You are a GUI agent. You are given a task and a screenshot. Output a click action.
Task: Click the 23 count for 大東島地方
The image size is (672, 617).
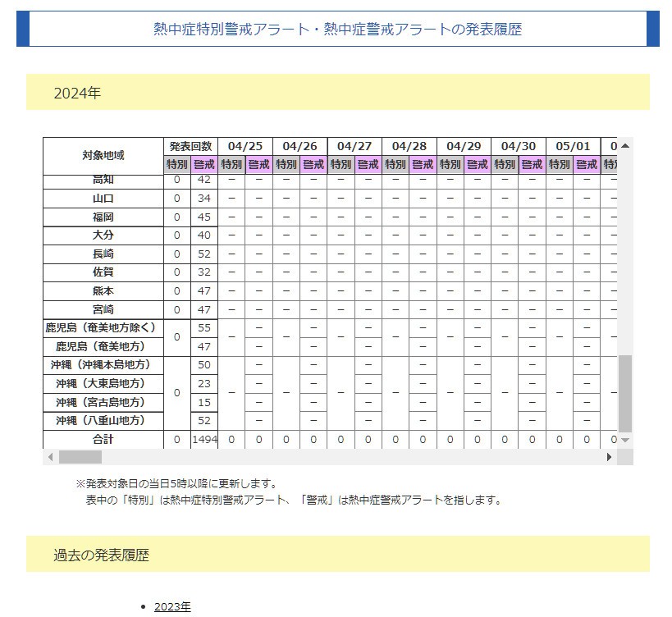(204, 384)
